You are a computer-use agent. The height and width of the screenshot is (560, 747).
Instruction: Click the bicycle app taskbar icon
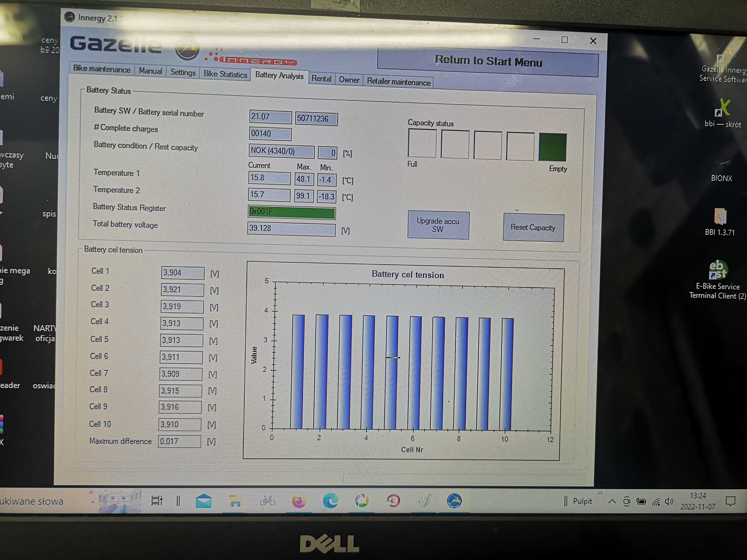click(x=267, y=501)
